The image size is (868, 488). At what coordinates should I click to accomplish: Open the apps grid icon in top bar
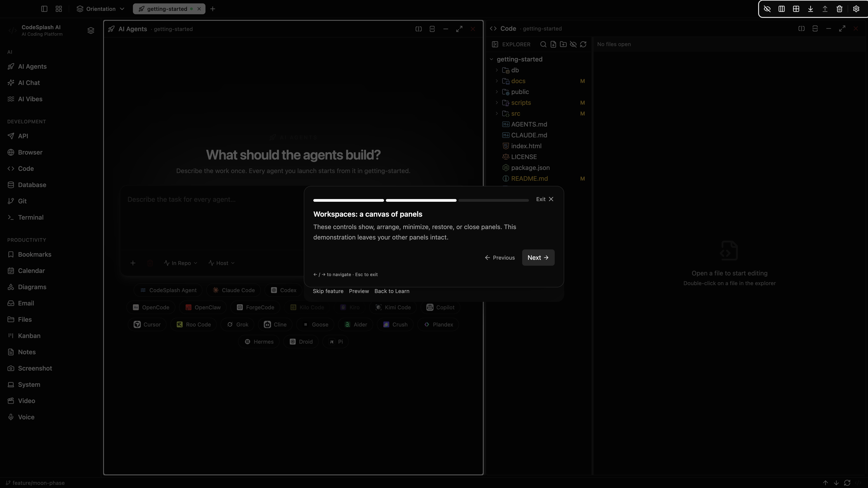click(59, 9)
